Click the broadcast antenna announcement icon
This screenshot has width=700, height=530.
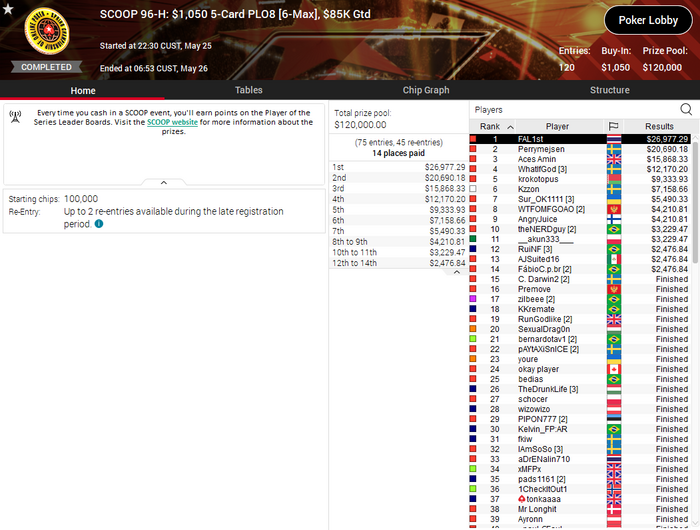[x=15, y=117]
